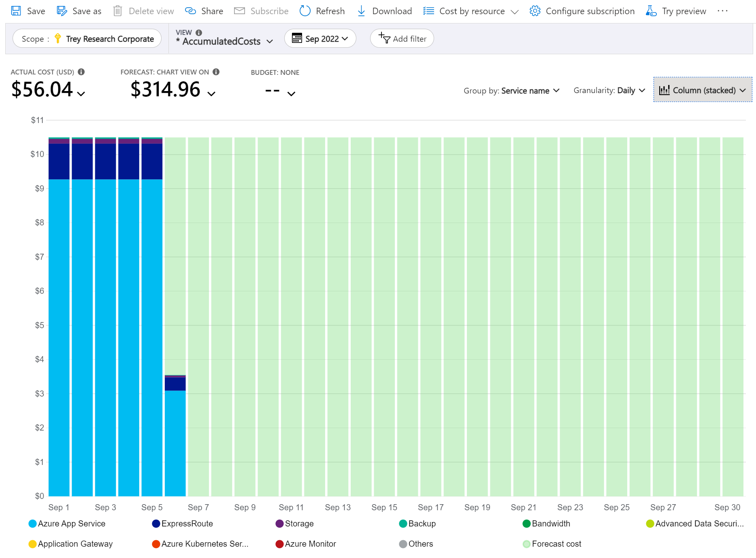Click the Refresh circular arrow icon
This screenshot has width=756, height=558.
[x=305, y=11]
